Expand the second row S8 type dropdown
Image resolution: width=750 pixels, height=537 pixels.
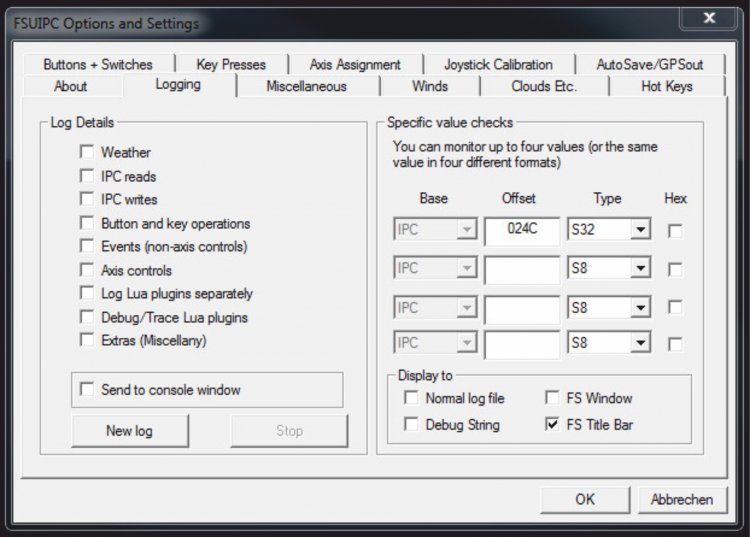click(640, 268)
